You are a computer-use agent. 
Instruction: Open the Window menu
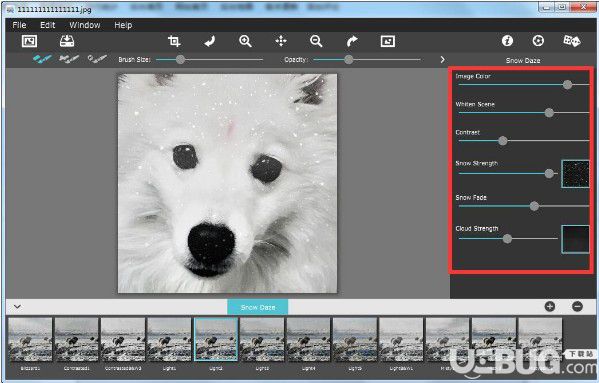click(85, 25)
